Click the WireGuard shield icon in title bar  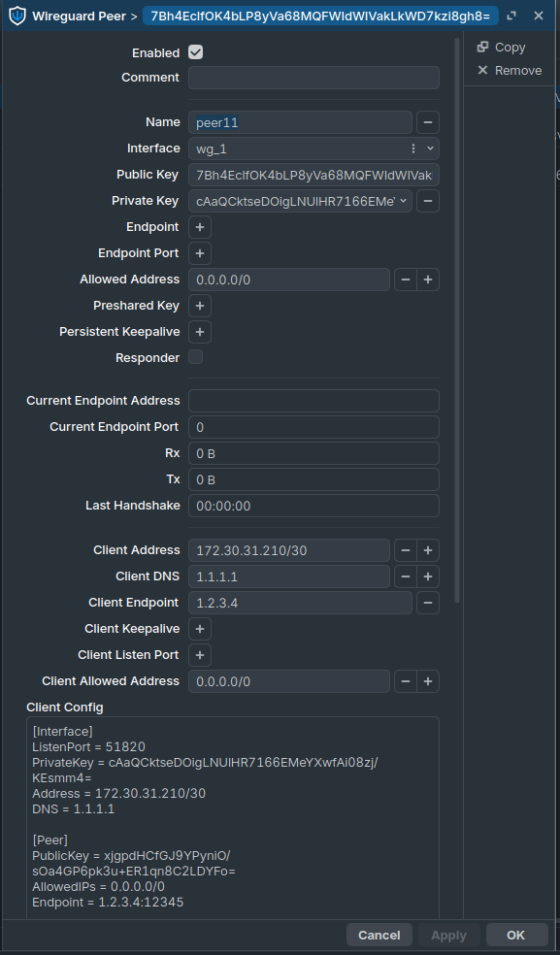pyautogui.click(x=17, y=16)
